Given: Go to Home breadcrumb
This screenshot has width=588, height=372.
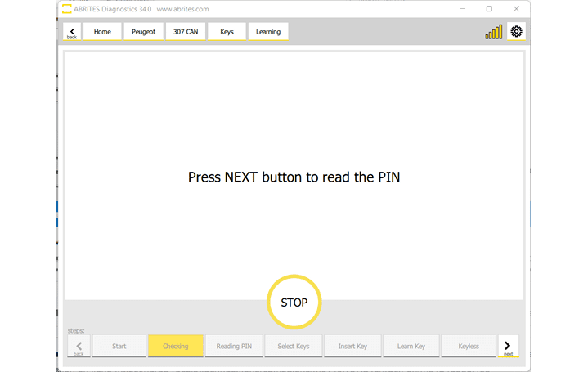Looking at the screenshot, I should 102,32.
